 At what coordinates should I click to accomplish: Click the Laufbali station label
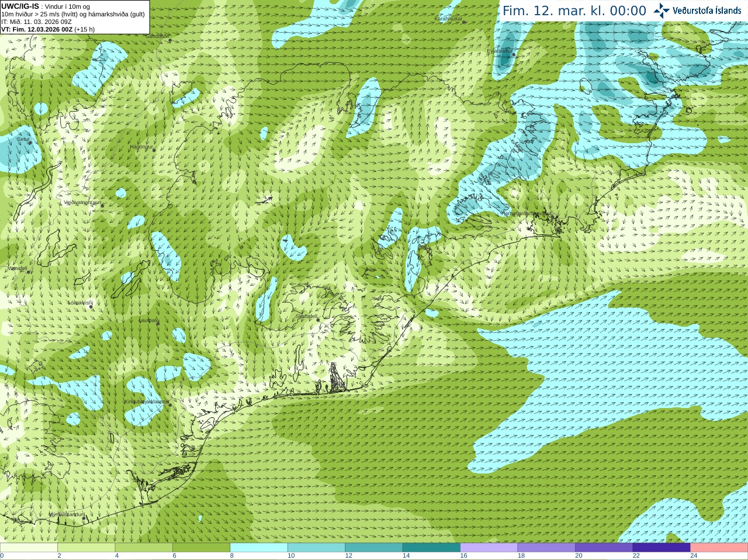(148, 320)
